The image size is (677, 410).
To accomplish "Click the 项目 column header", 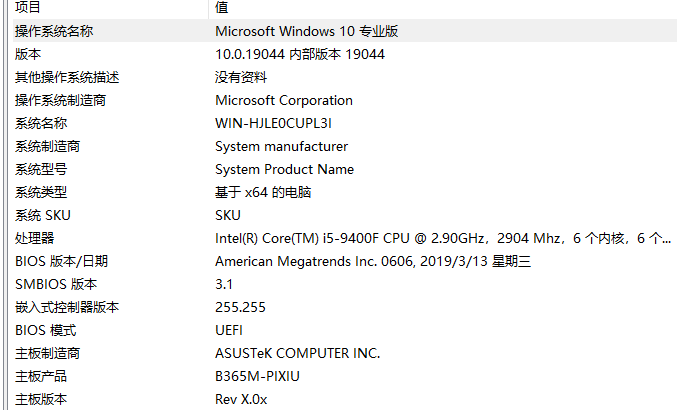I will point(28,8).
